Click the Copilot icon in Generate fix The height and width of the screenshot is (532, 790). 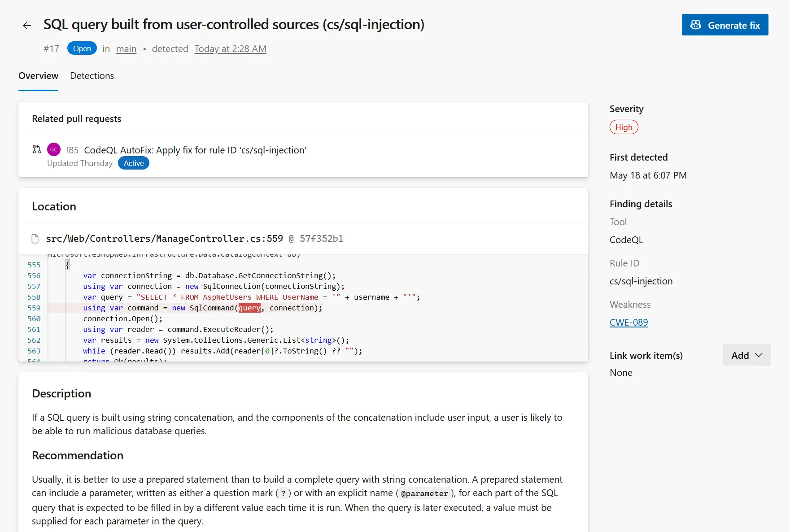pyautogui.click(x=696, y=25)
